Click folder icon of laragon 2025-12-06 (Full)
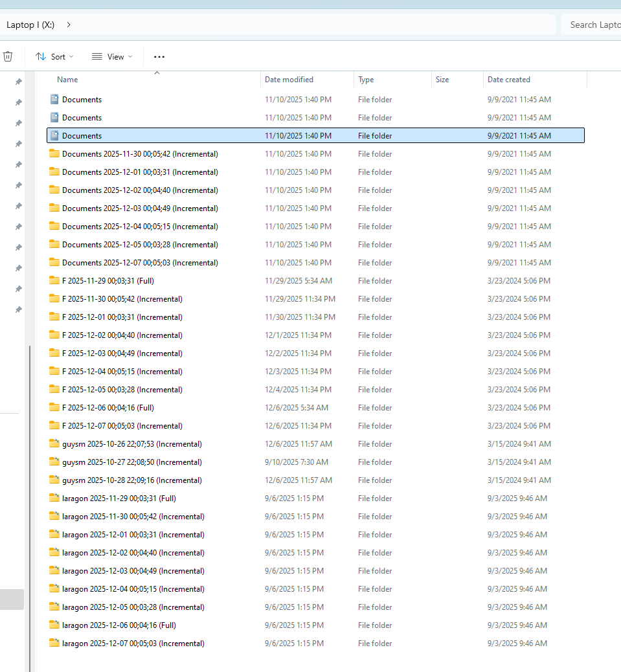This screenshot has height=672, width=621. 54,625
